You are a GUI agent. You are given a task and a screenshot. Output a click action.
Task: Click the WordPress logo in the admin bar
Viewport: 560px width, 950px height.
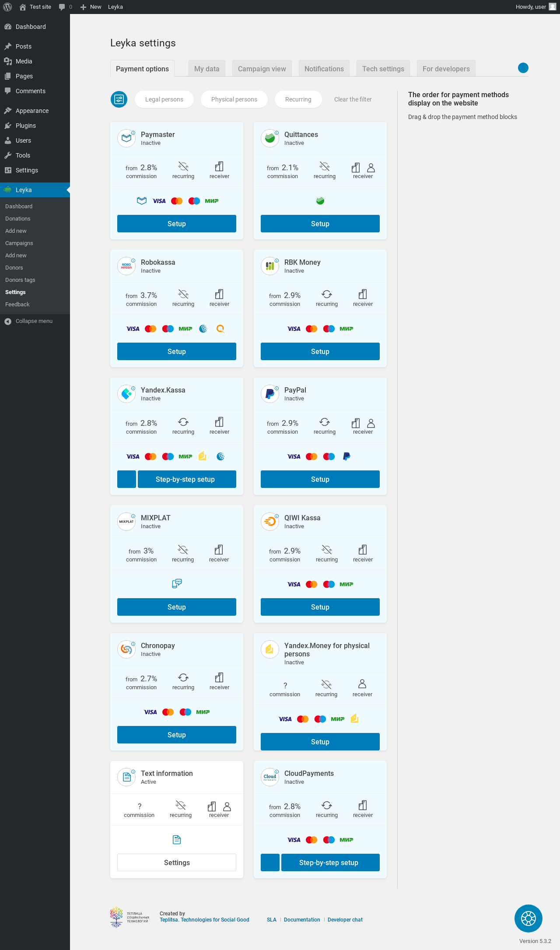7,7
